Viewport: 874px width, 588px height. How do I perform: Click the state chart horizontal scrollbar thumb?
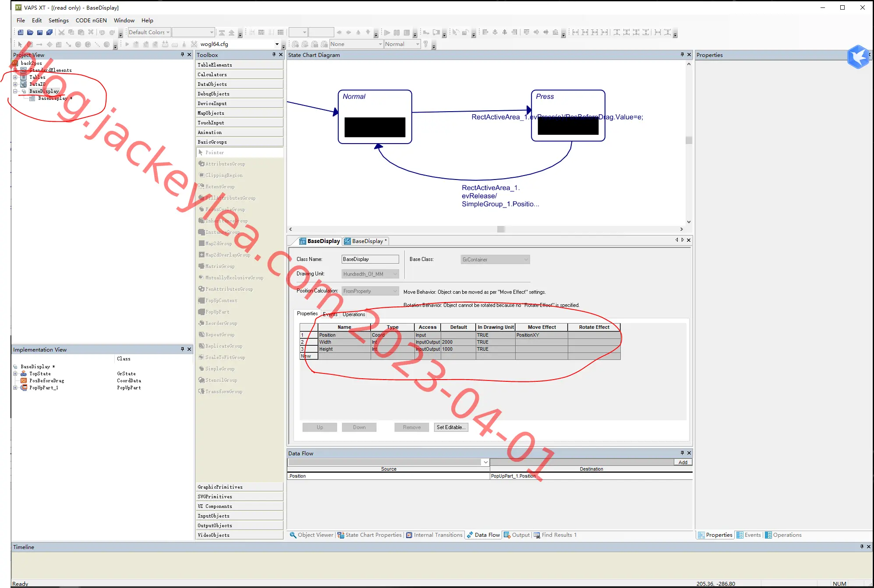[501, 229]
